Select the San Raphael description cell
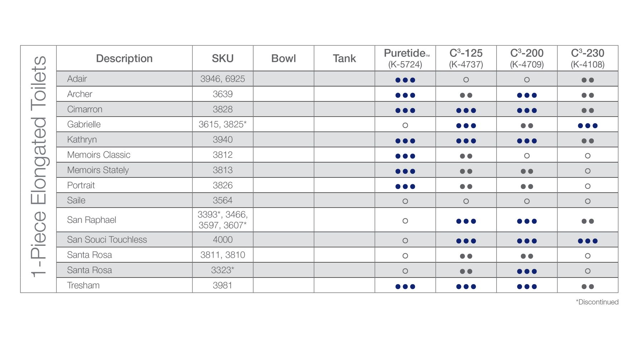This screenshot has width=644, height=341. coord(92,220)
